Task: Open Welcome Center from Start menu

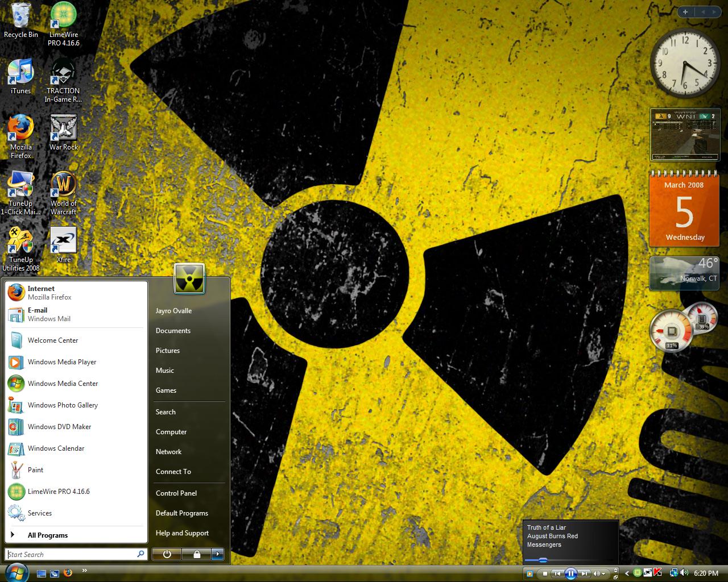Action: (x=77, y=340)
